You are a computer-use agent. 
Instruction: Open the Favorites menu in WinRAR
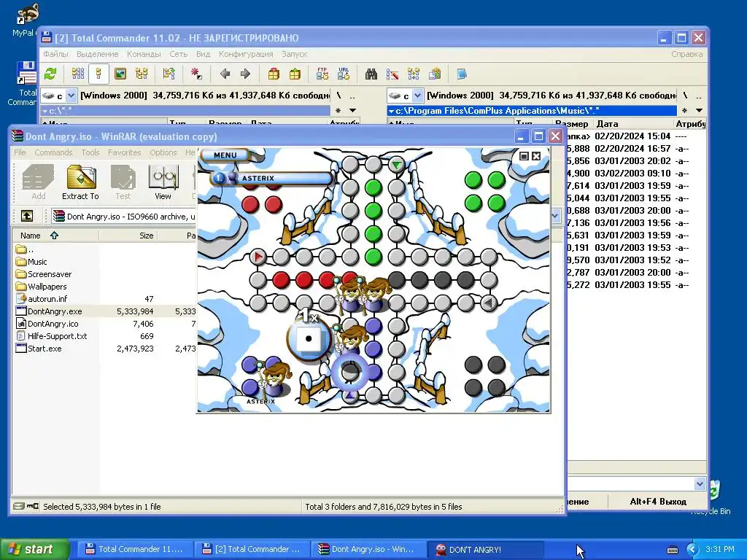point(124,152)
